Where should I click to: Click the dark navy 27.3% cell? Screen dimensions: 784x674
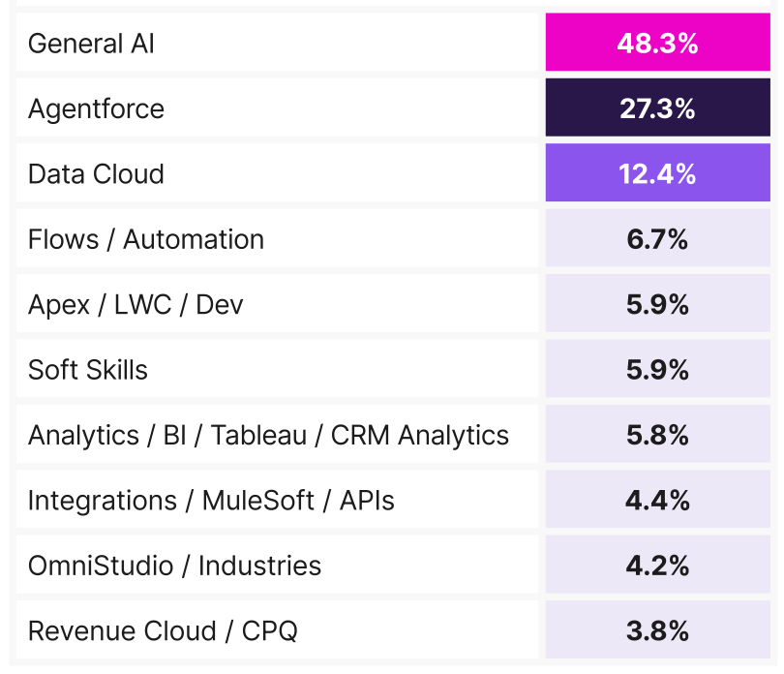[657, 108]
